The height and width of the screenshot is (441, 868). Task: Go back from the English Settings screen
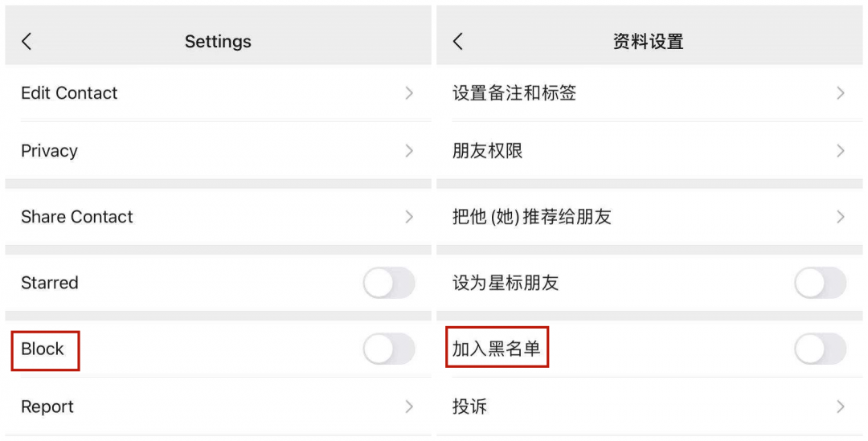27,42
